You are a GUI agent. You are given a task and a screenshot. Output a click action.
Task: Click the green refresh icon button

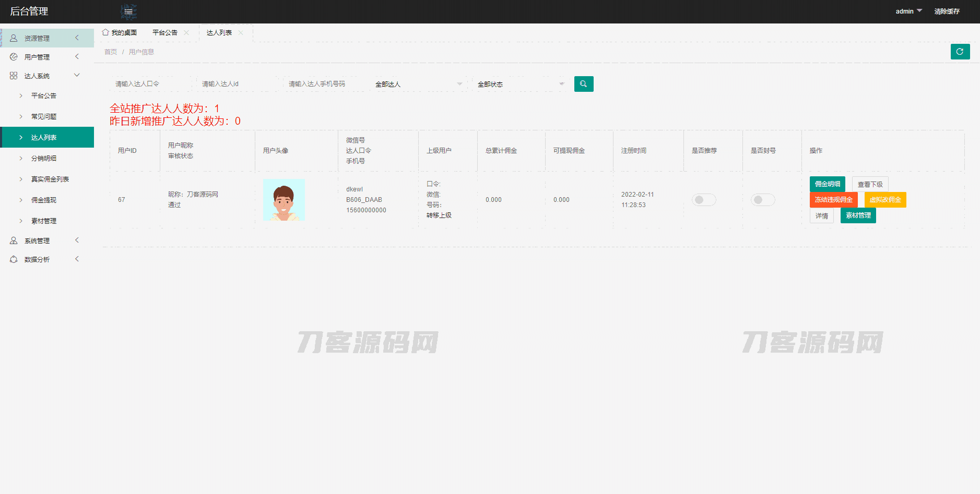tap(960, 52)
